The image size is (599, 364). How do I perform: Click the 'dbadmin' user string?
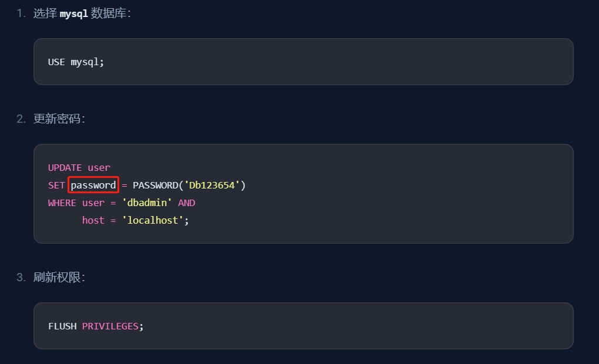tap(147, 203)
